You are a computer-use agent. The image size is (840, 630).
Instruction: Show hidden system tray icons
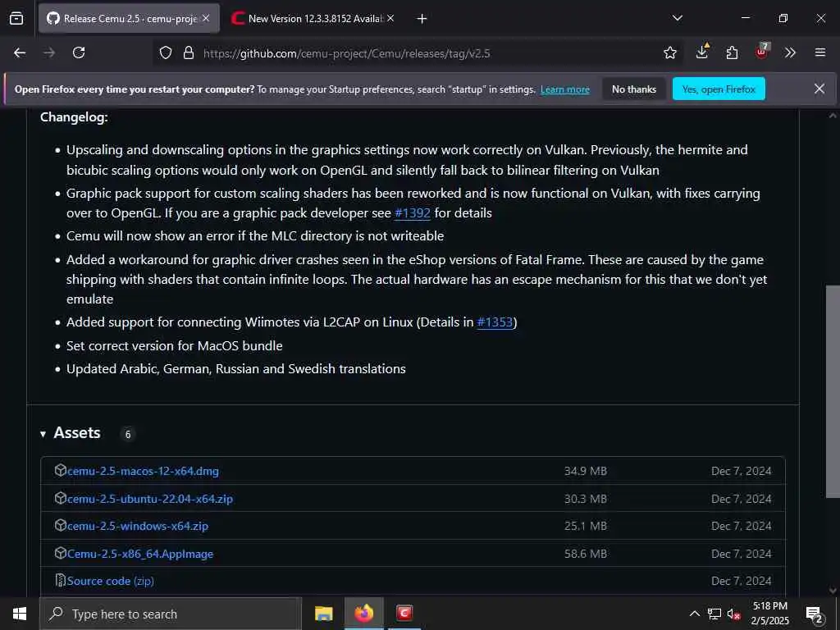[x=694, y=614]
